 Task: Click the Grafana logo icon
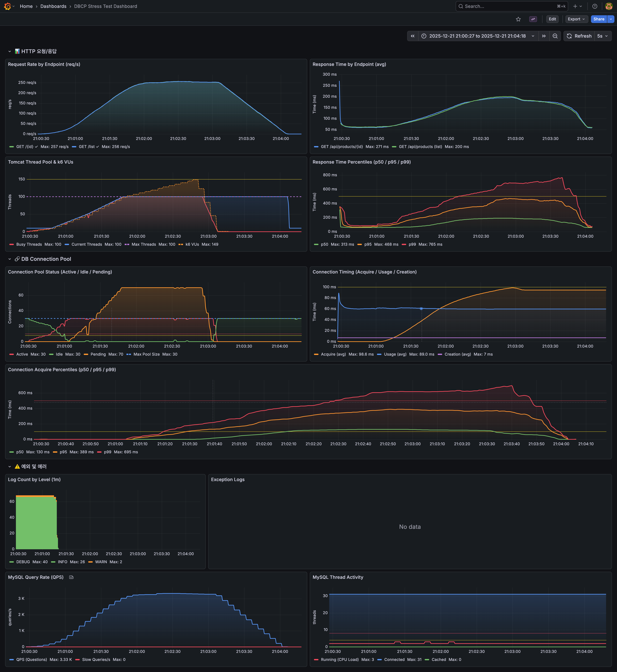7,6
